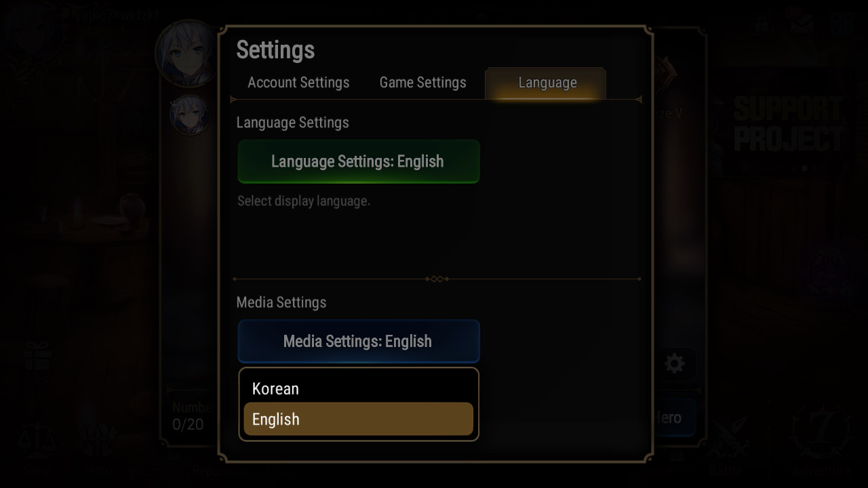Open the Account Settings tab
The width and height of the screenshot is (868, 488).
298,83
